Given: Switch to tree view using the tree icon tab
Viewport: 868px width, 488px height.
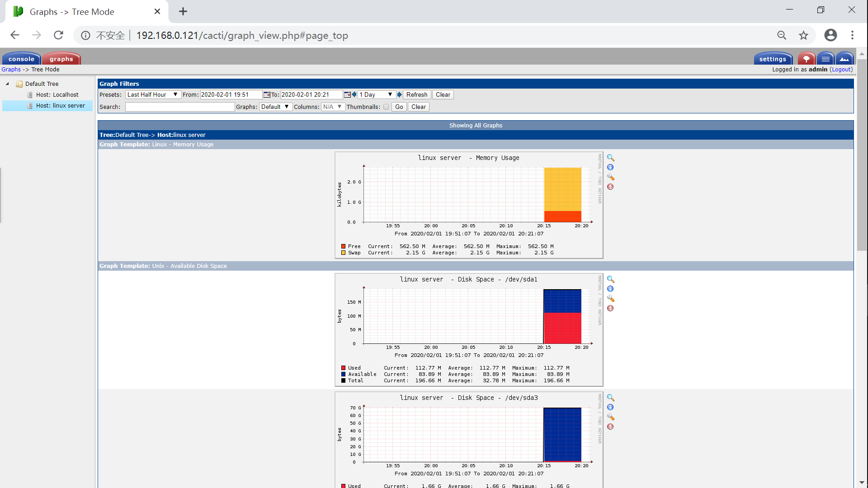Looking at the screenshot, I should 806,59.
